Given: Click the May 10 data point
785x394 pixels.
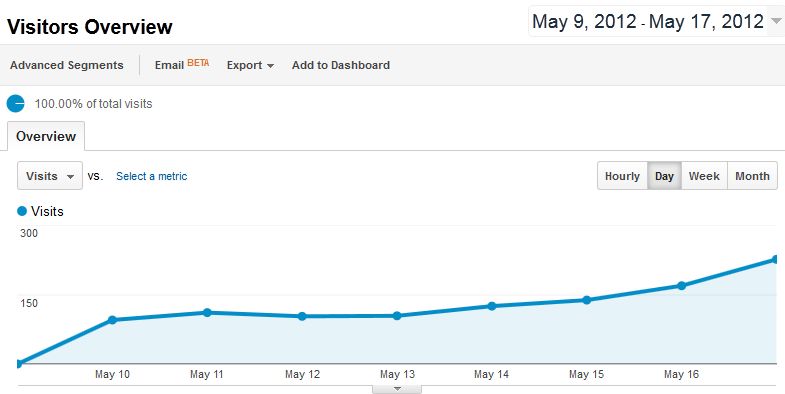Looking at the screenshot, I should pos(112,320).
